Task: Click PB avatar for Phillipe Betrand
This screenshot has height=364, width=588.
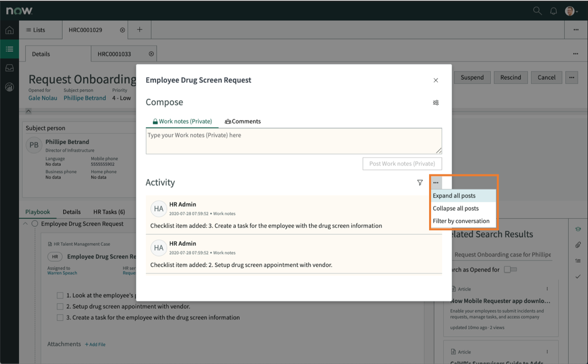Action: [x=34, y=145]
